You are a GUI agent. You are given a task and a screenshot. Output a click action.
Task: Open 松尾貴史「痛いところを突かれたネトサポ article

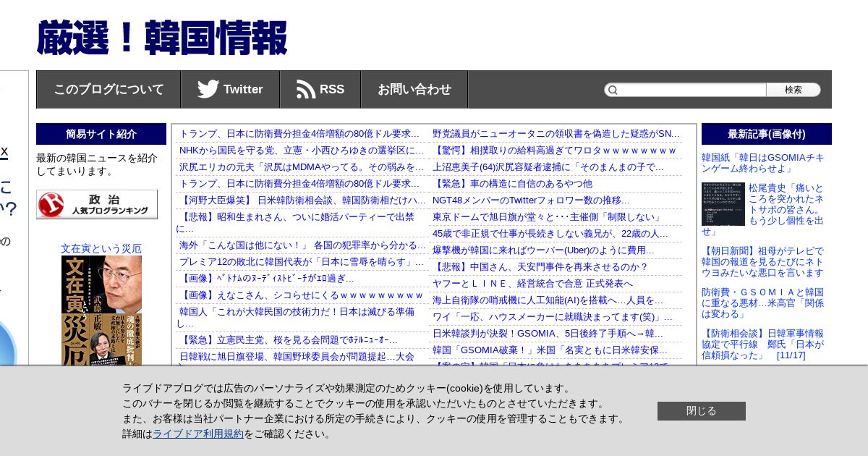pos(786,204)
